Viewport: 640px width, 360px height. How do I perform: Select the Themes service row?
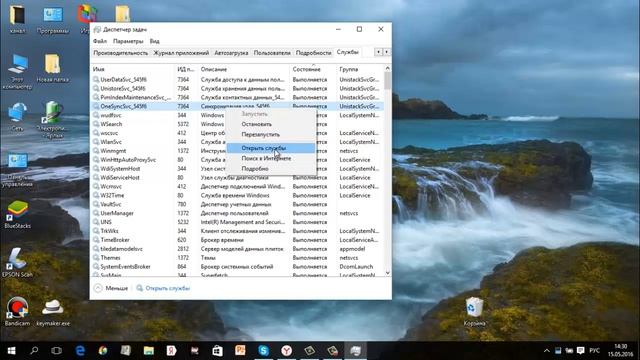(x=237, y=258)
